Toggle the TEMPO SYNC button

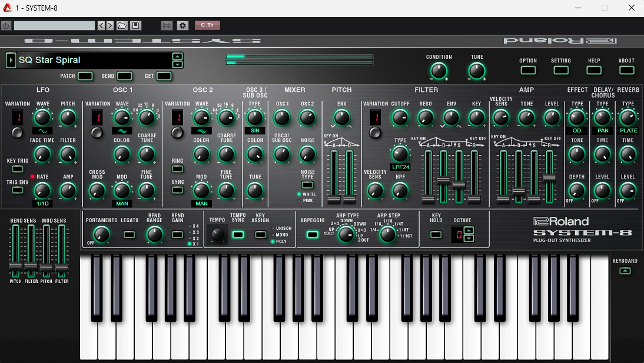pos(238,235)
